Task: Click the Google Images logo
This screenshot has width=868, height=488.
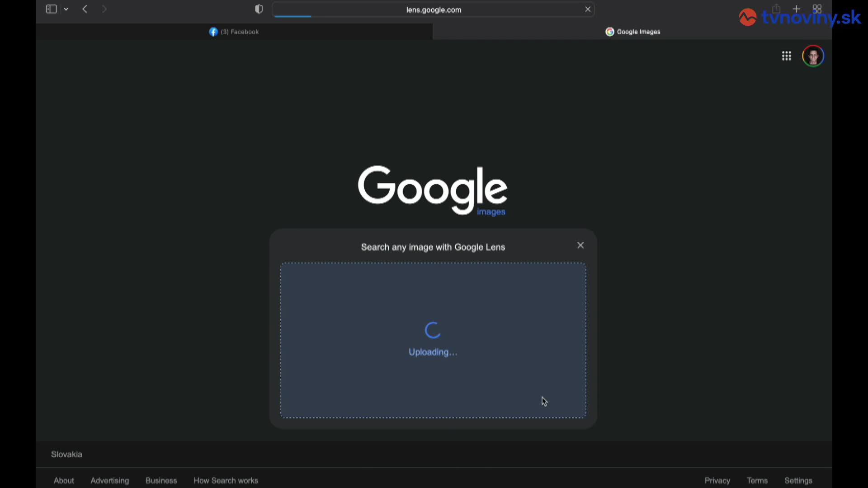Action: (433, 190)
